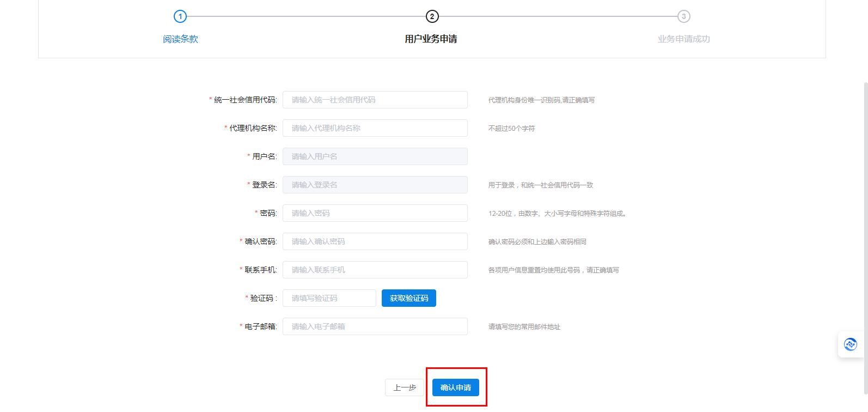This screenshot has height=412, width=868.
Task: Open the 阅读条款 step label
Action: 180,39
